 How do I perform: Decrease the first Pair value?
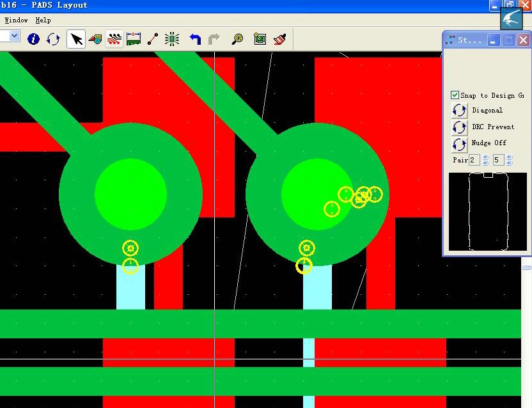[x=485, y=162]
